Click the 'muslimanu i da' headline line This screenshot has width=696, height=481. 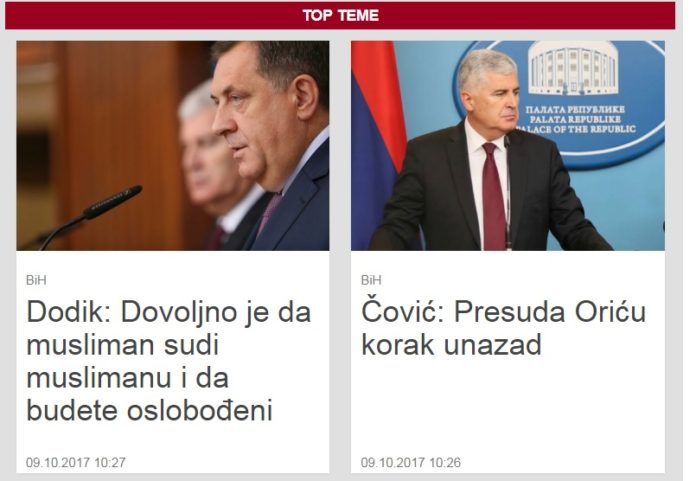click(x=127, y=378)
